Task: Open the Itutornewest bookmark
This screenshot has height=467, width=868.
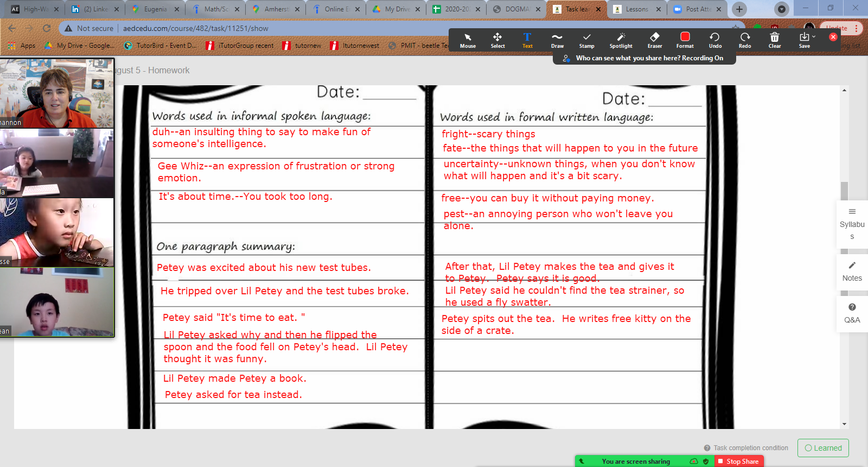Action: 355,46
